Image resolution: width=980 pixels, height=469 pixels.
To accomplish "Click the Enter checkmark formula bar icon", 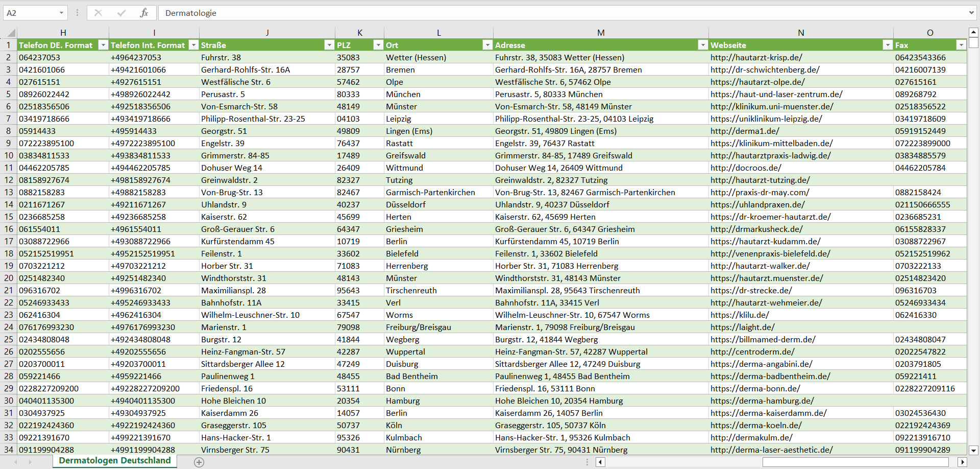I will tap(121, 13).
